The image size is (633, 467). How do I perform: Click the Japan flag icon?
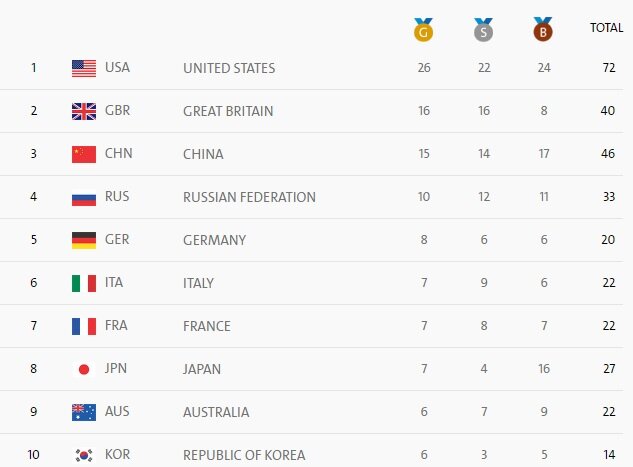point(84,369)
